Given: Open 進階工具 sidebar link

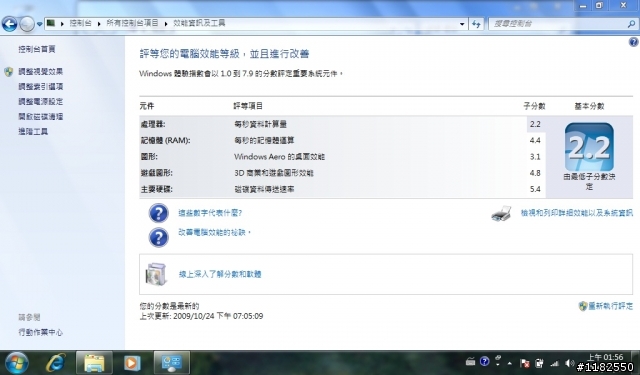Looking at the screenshot, I should pyautogui.click(x=33, y=131).
